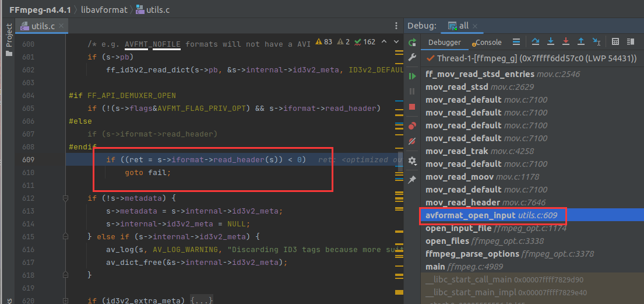Select frame mov_read_header mov.c:7646

click(x=532, y=202)
